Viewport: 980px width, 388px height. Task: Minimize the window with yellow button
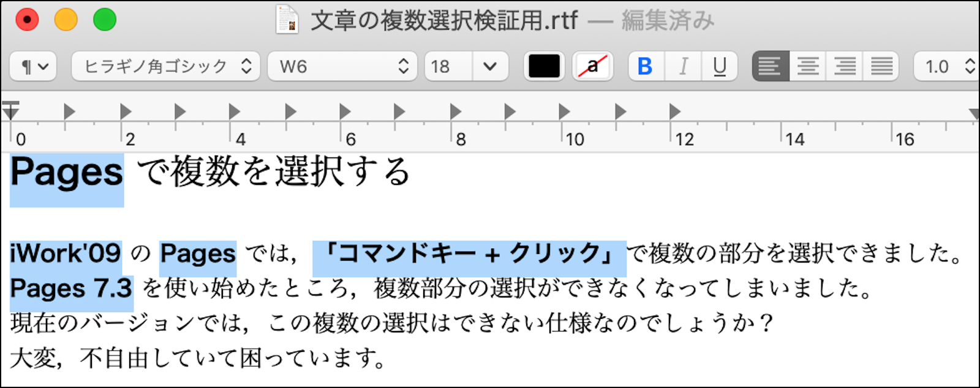66,20
